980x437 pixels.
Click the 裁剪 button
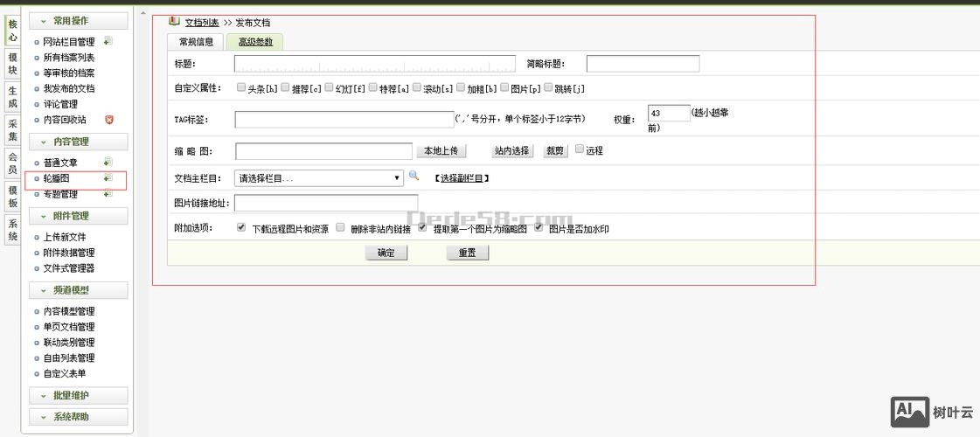[x=555, y=150]
